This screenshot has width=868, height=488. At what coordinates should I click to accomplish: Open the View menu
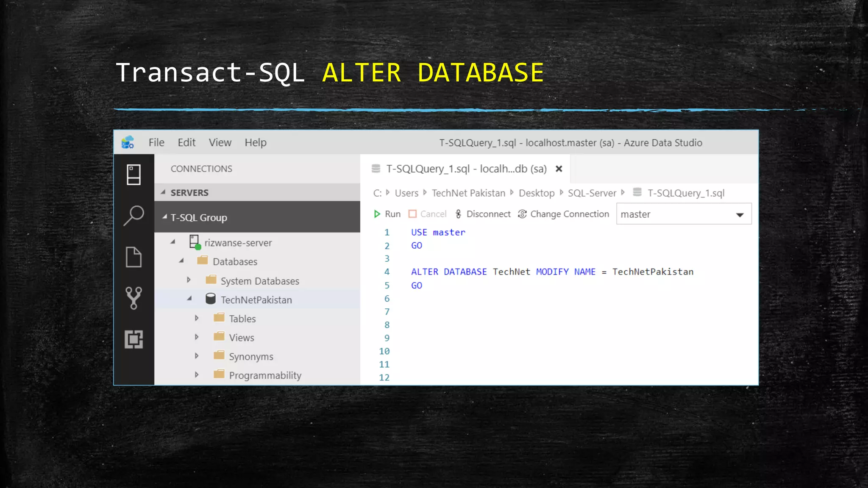click(x=220, y=142)
